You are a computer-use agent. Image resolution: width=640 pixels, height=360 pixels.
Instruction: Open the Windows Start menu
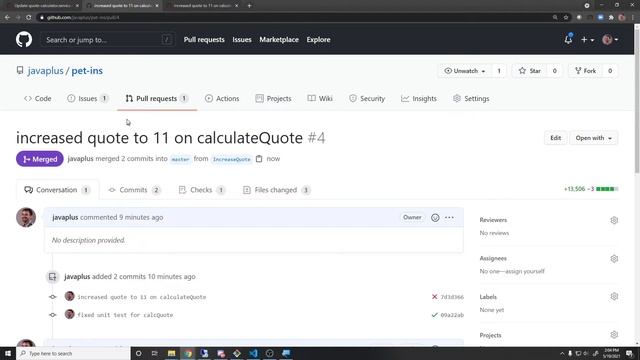tap(8, 353)
